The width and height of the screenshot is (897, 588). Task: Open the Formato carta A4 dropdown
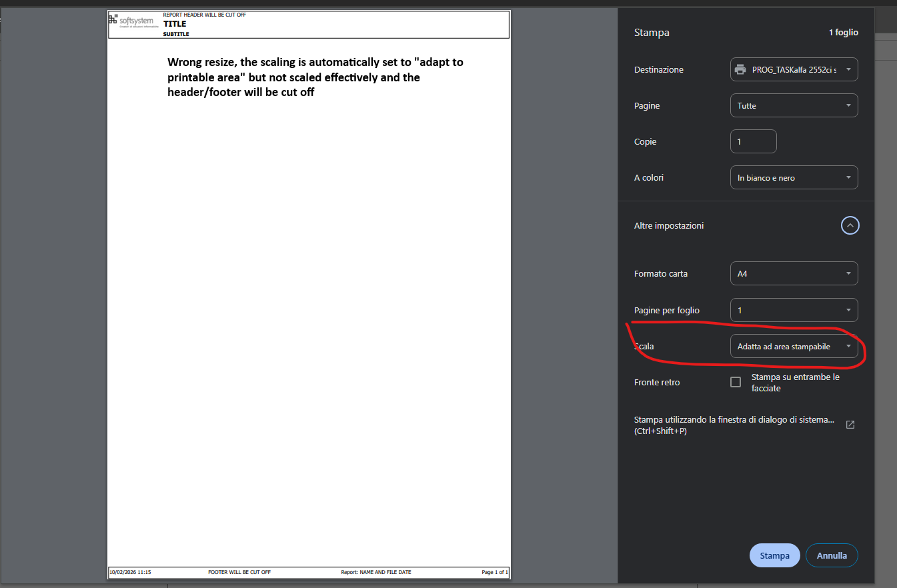(794, 273)
